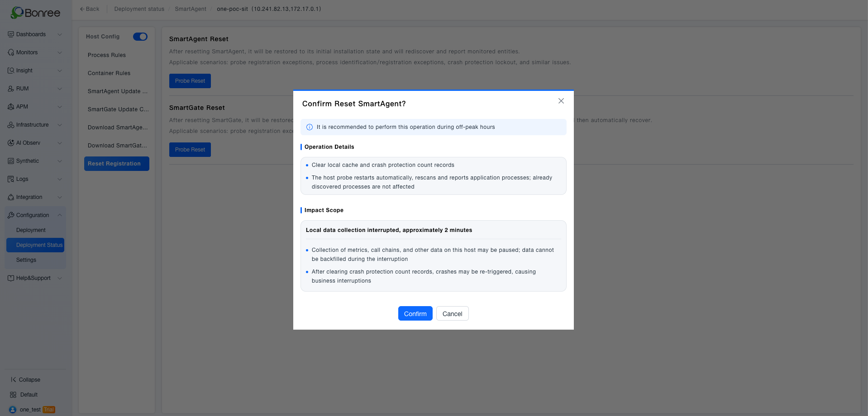Click the Infrastructure sidebar icon
The height and width of the screenshot is (416, 868).
point(11,125)
